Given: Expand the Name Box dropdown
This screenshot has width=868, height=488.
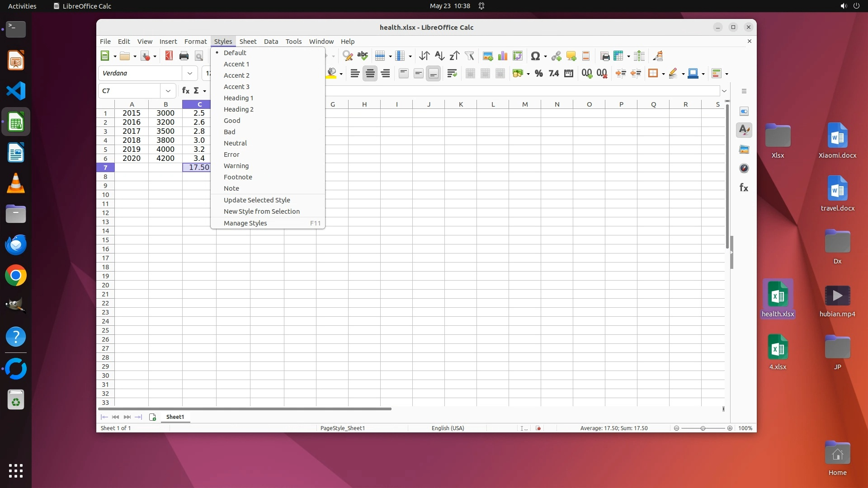Looking at the screenshot, I should click(x=168, y=91).
